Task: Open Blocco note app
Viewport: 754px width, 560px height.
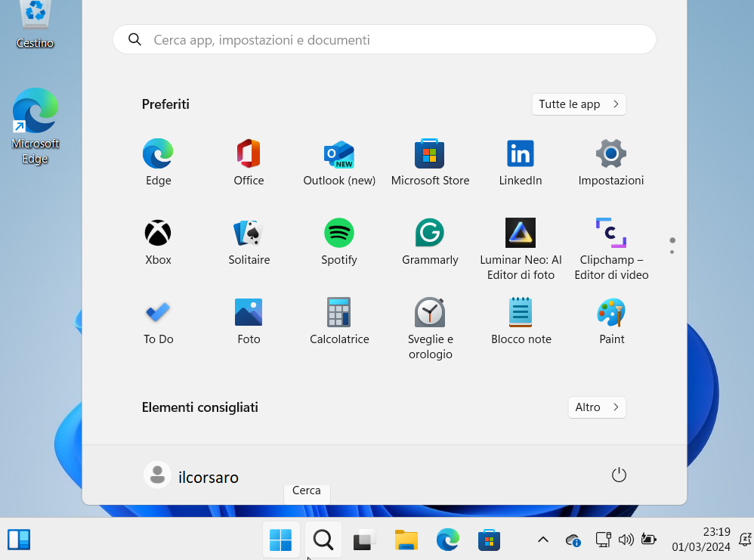Action: [521, 321]
